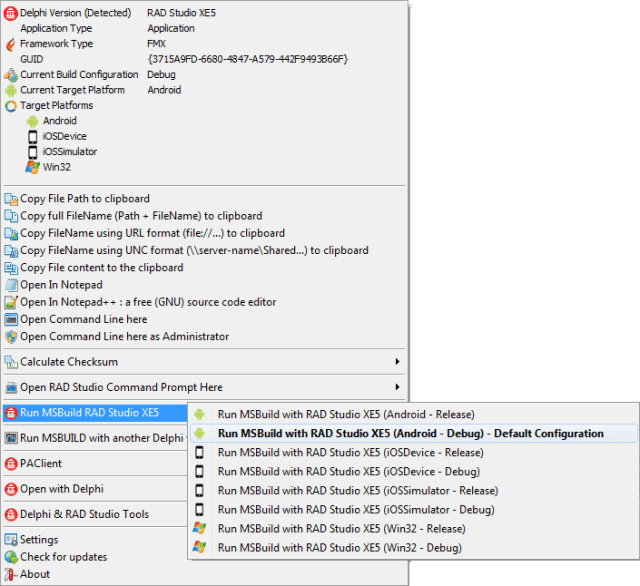Click the iOSSimulator phone icon in Target Platforms
Screen dimensions: 640x586
[33, 152]
